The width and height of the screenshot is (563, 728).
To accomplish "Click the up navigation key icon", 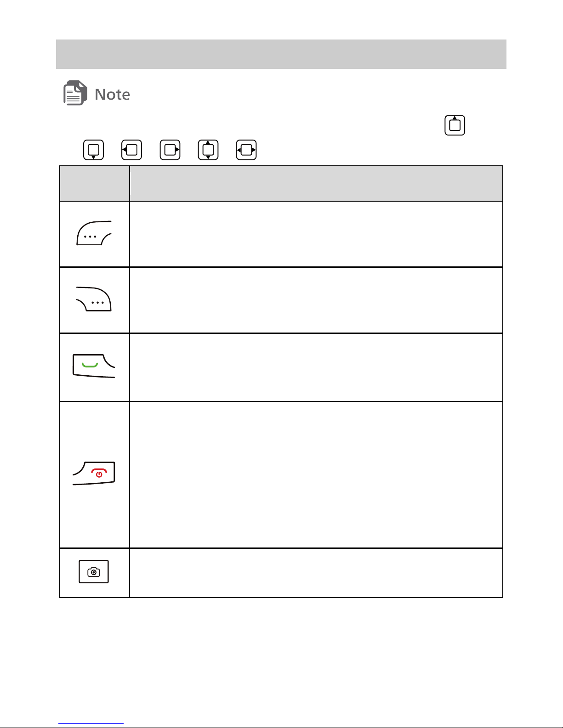I will point(455,125).
